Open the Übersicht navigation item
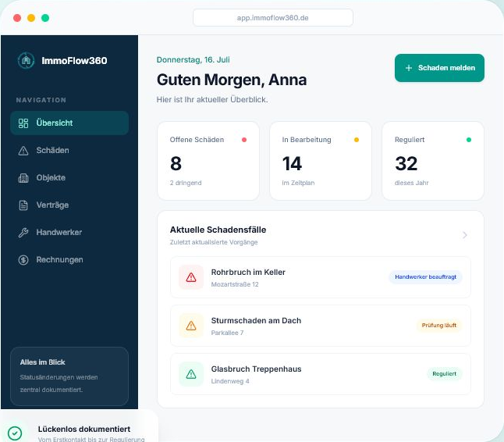 click(x=69, y=123)
